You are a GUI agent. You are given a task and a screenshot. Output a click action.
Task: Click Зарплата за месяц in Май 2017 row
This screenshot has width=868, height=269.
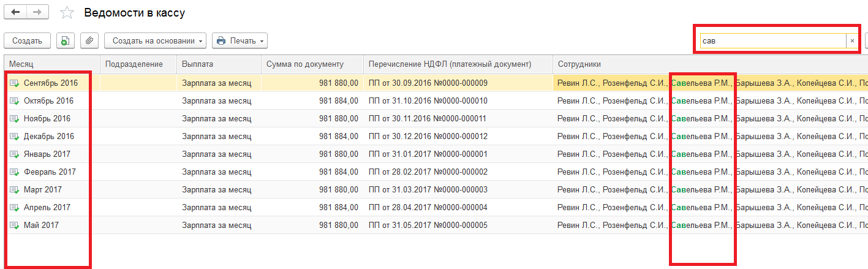click(x=216, y=225)
